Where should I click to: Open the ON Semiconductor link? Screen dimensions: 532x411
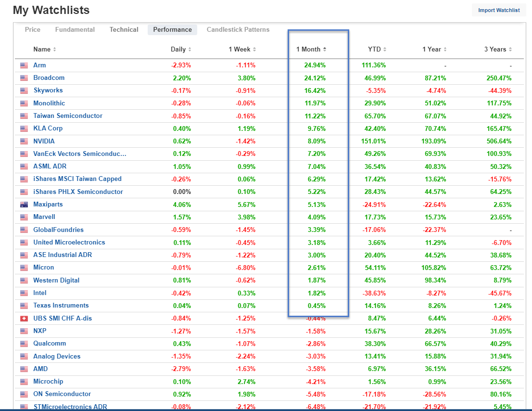click(62, 394)
